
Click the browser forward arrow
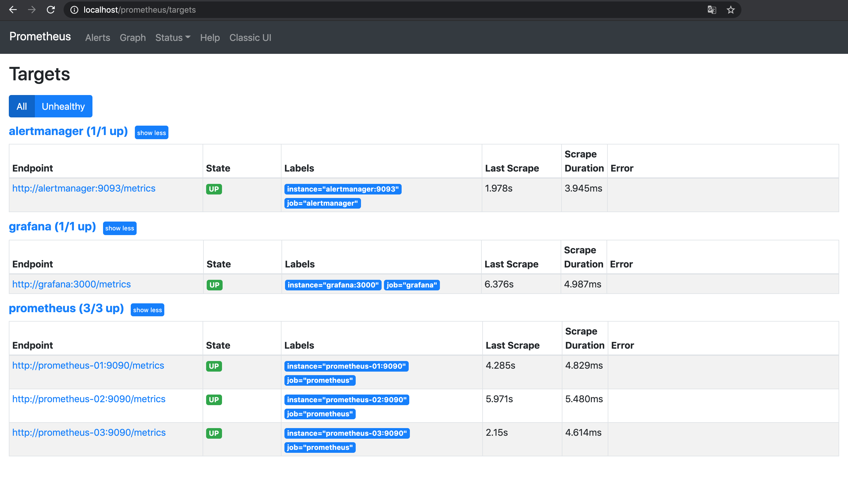click(x=32, y=10)
